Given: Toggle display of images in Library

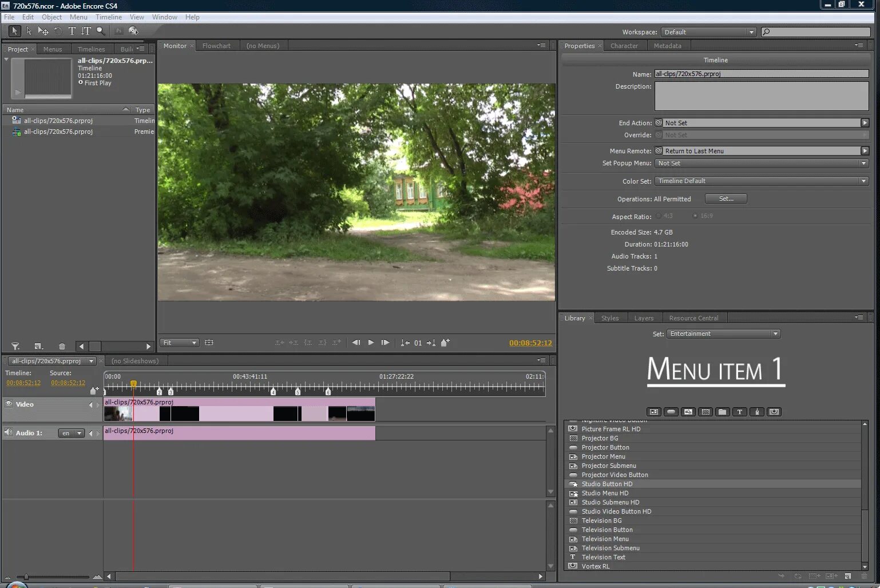Looking at the screenshot, I should pos(688,412).
